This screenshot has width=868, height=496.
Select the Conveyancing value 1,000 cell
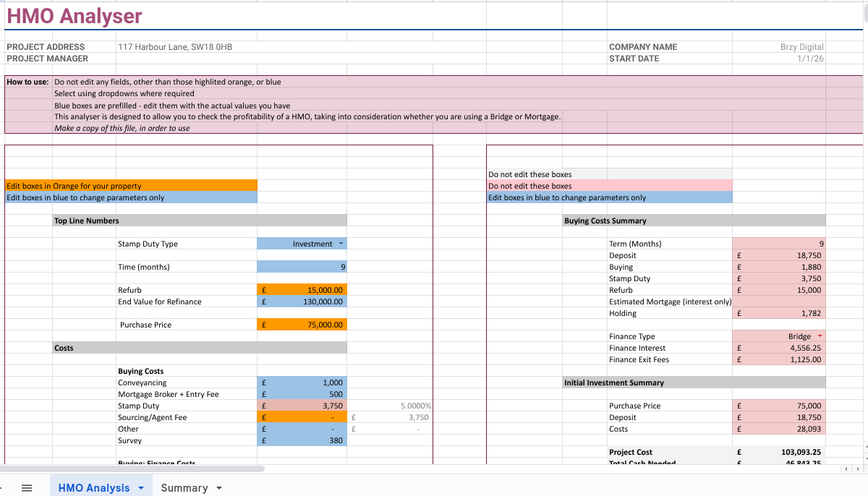(x=302, y=382)
